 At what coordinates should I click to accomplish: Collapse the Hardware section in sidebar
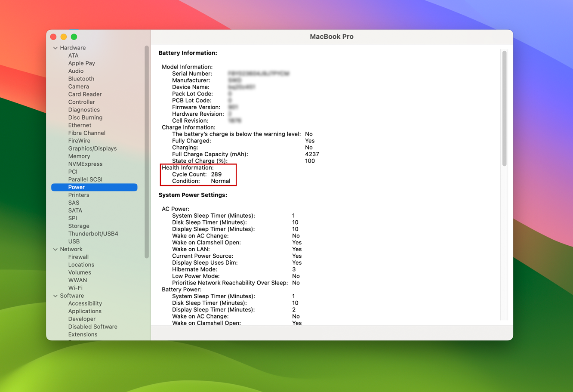[x=55, y=48]
